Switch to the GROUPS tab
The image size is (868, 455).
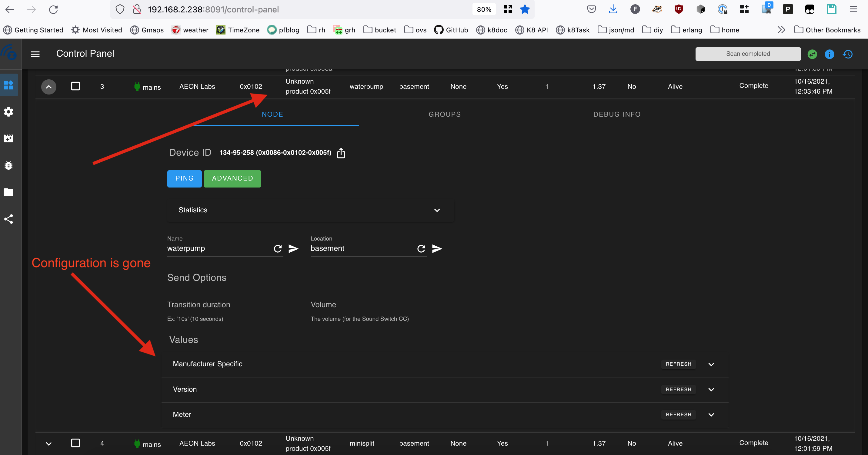[x=444, y=114]
